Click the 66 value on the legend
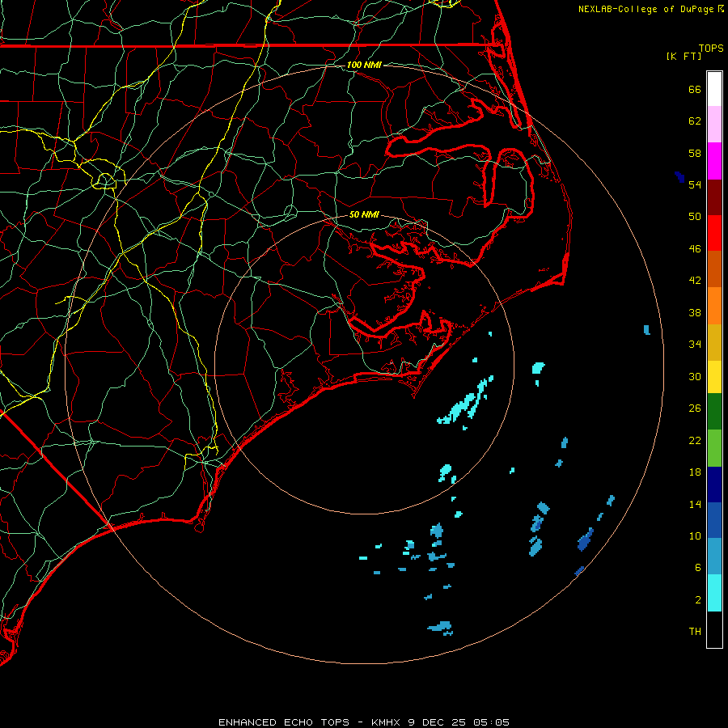This screenshot has width=728, height=728. click(x=695, y=89)
